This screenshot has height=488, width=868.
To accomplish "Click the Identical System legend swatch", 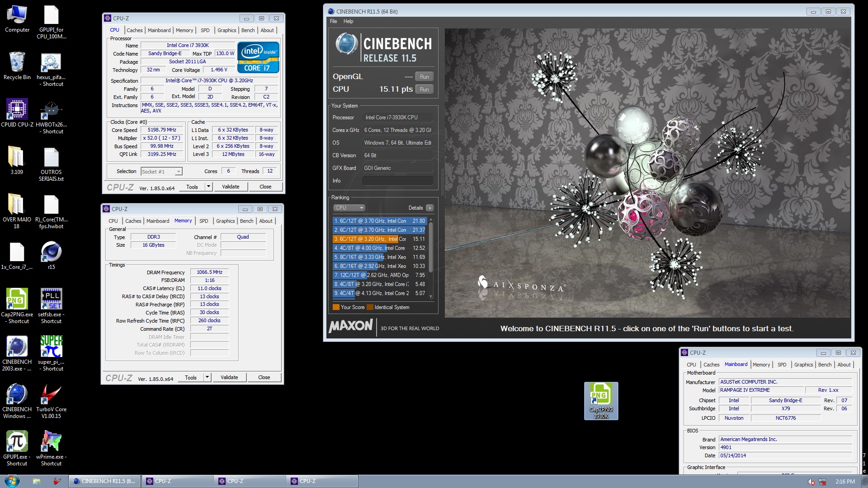I will (370, 307).
